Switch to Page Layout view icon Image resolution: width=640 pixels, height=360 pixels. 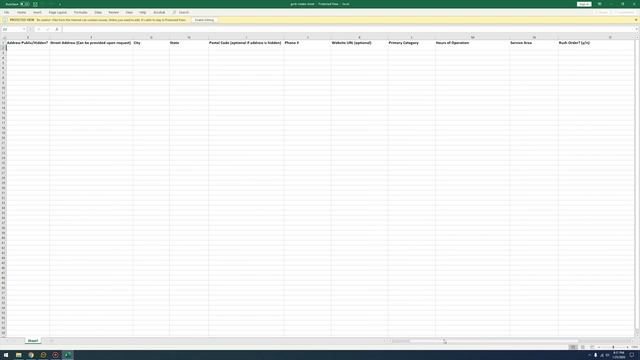[582, 347]
